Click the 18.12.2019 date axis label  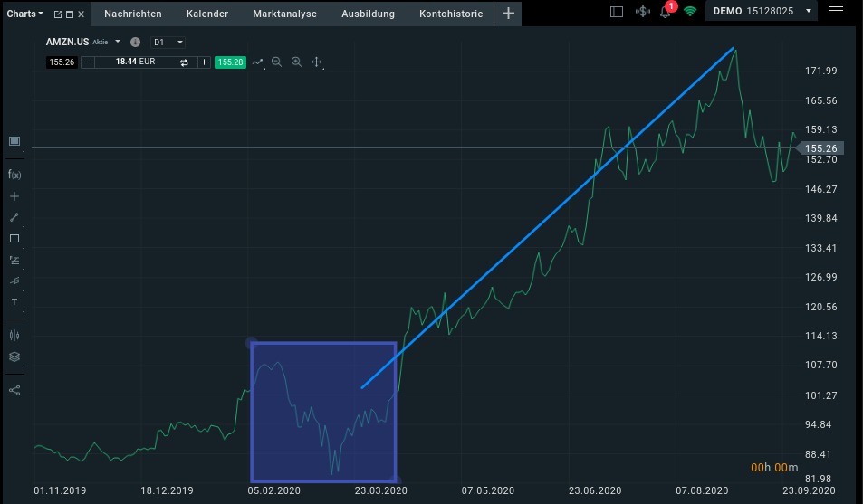coord(167,490)
